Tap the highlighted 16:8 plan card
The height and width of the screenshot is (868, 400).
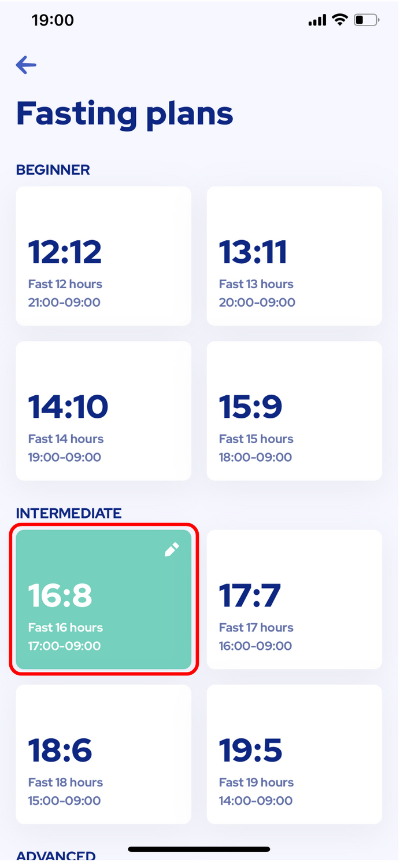(103, 599)
